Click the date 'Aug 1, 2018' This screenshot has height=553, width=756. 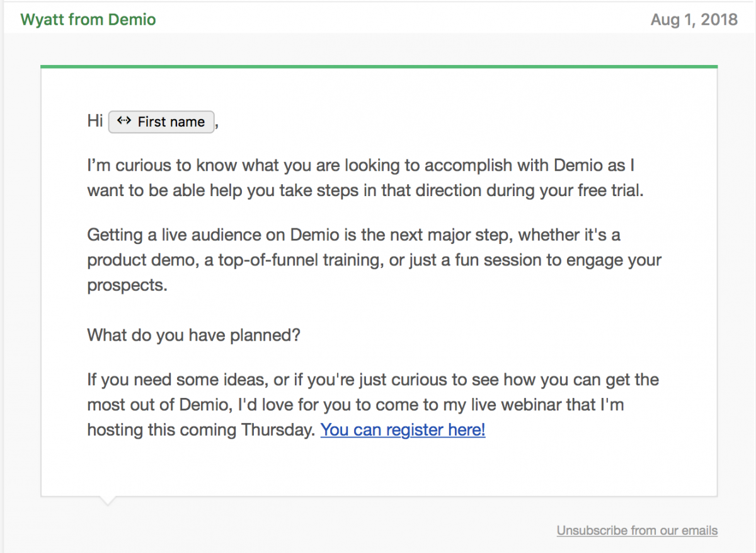pos(694,20)
